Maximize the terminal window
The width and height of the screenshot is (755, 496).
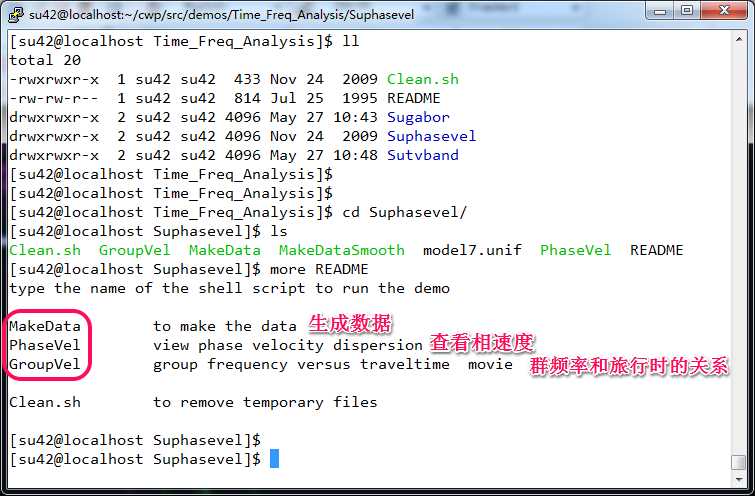coord(687,11)
